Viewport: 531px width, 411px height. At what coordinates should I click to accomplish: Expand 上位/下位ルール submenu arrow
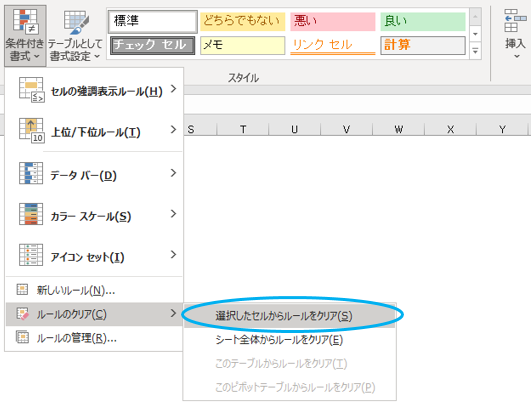pyautogui.click(x=173, y=129)
